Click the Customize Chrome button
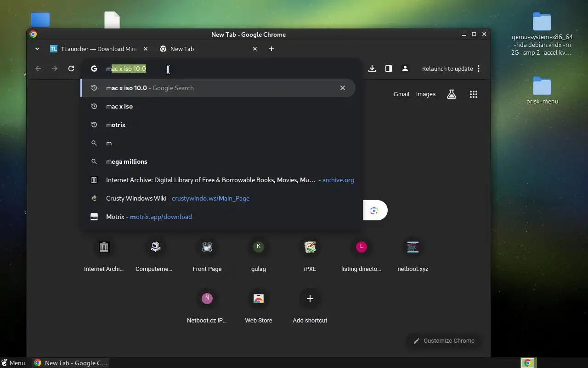 [x=444, y=341]
